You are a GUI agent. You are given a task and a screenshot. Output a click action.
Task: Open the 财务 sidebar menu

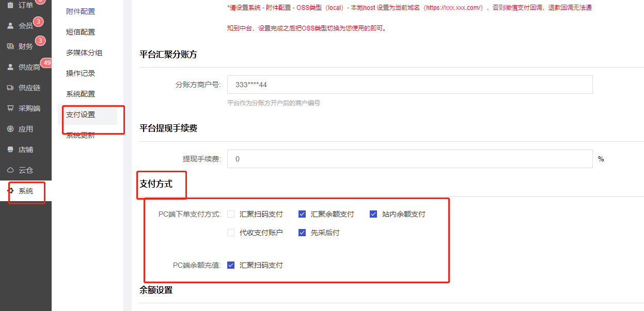click(26, 46)
